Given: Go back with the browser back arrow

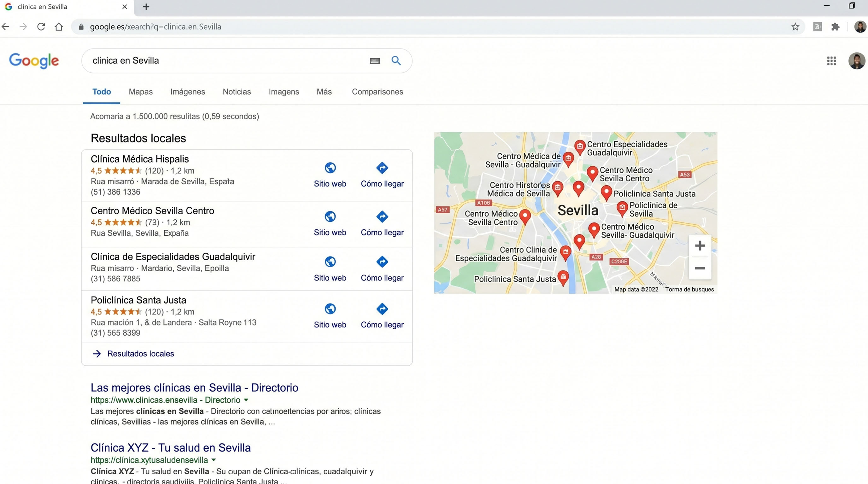Looking at the screenshot, I should pos(6,26).
